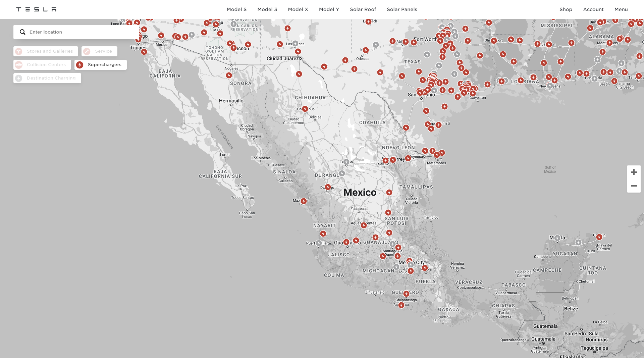The width and height of the screenshot is (644, 358).
Task: Open the Menu link in header
Action: [621, 9]
